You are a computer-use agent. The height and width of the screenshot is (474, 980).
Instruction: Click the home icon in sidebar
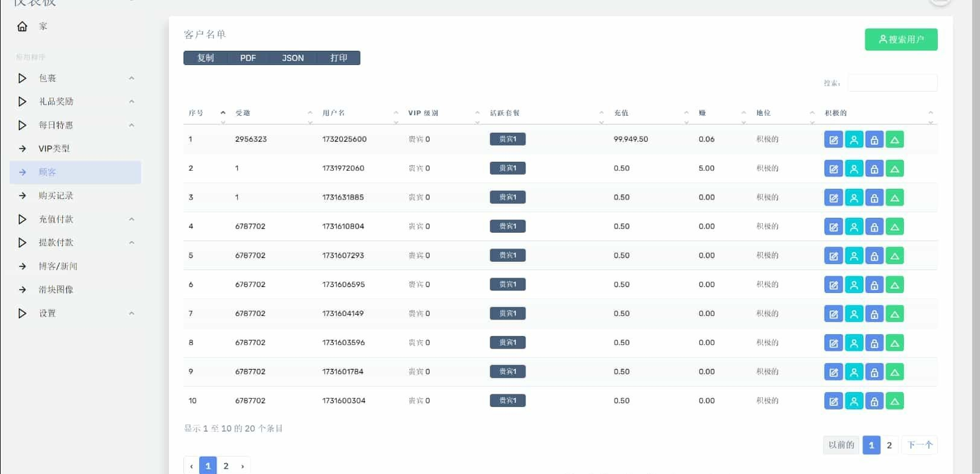[x=22, y=27]
